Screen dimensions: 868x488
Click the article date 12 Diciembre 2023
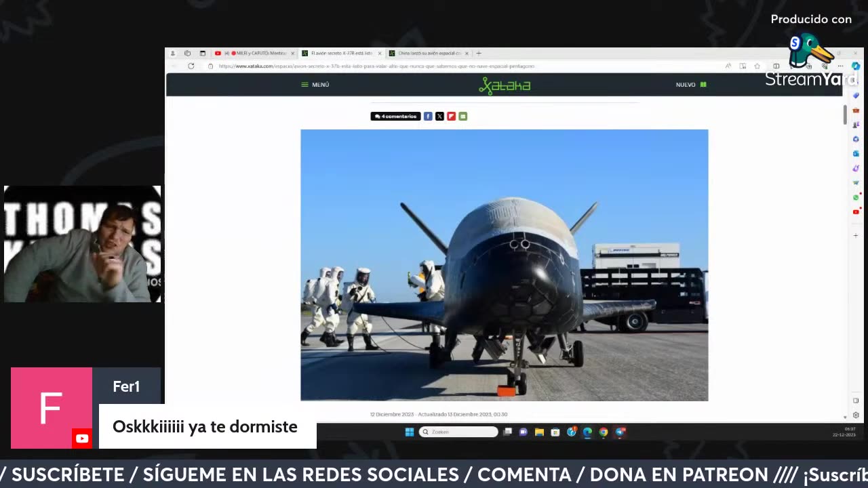[x=392, y=414]
